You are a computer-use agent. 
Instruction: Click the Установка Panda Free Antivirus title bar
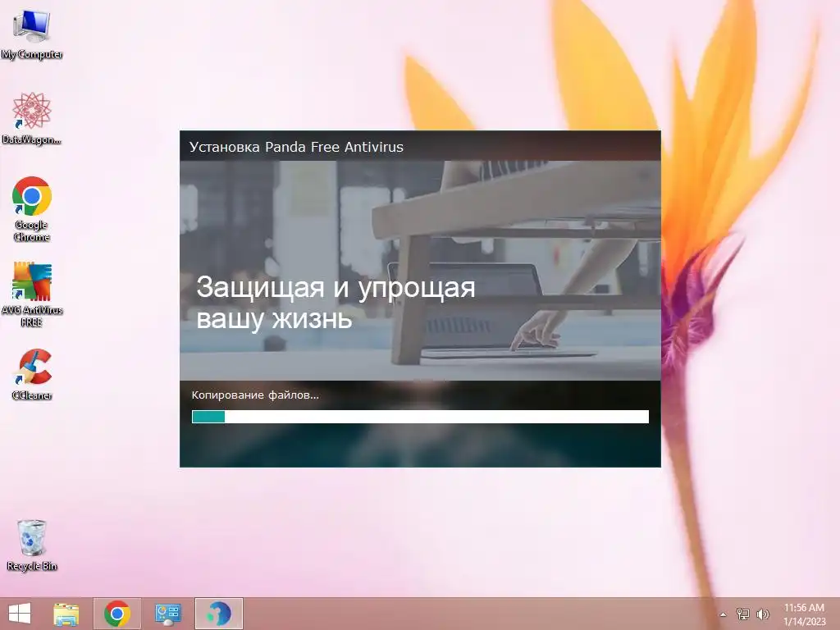(x=420, y=146)
